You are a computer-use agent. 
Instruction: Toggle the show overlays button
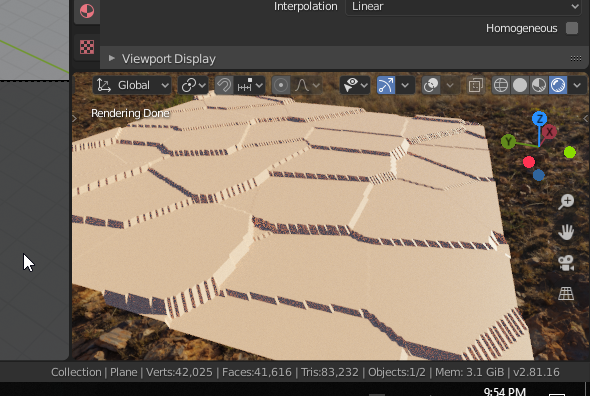coord(431,85)
